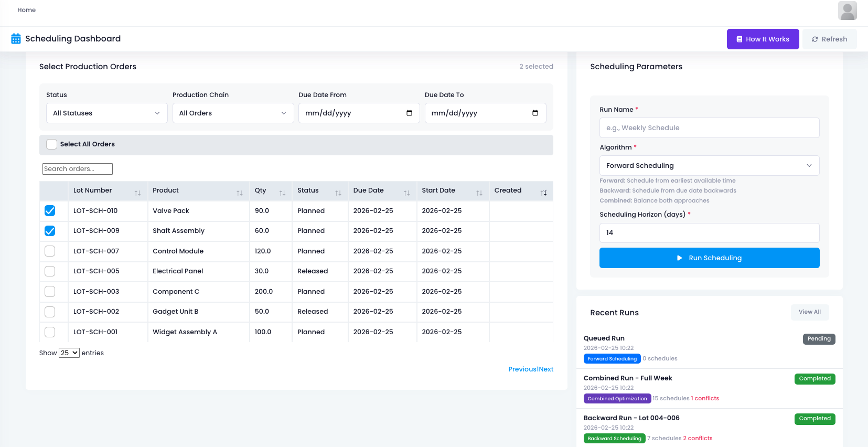868x447 pixels.
Task: Click the Run Name input field
Action: click(709, 128)
